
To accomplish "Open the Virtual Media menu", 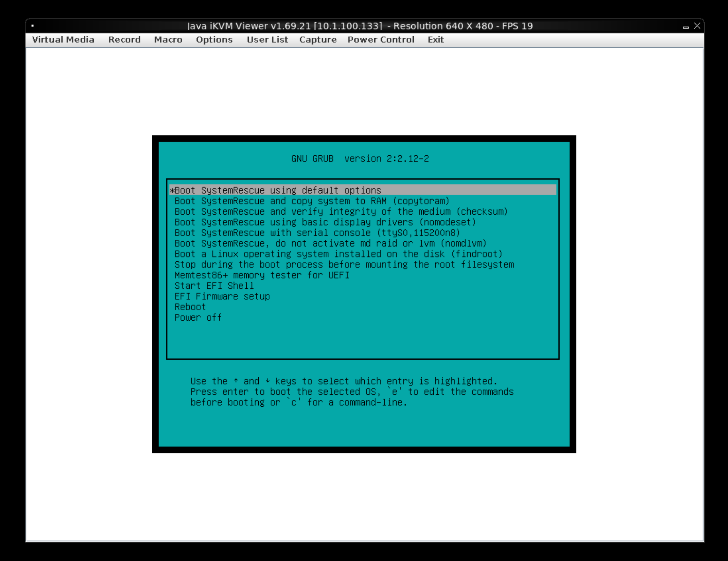I will [x=63, y=40].
